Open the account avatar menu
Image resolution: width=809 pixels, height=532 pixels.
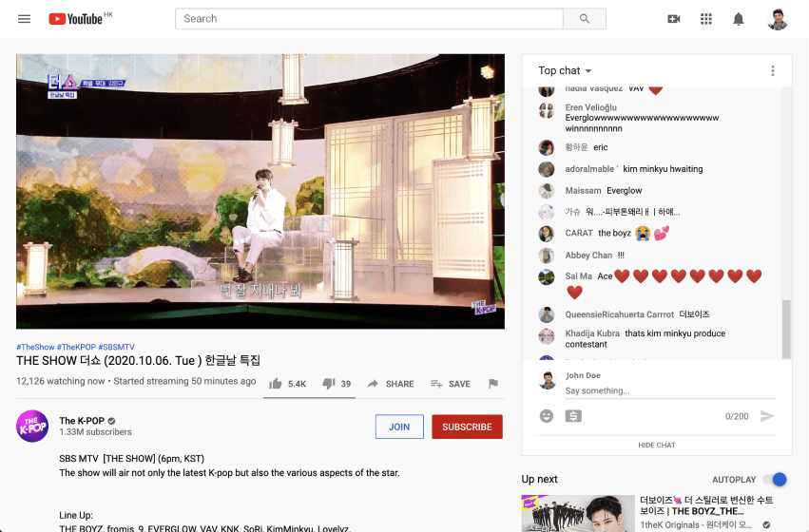778,20
